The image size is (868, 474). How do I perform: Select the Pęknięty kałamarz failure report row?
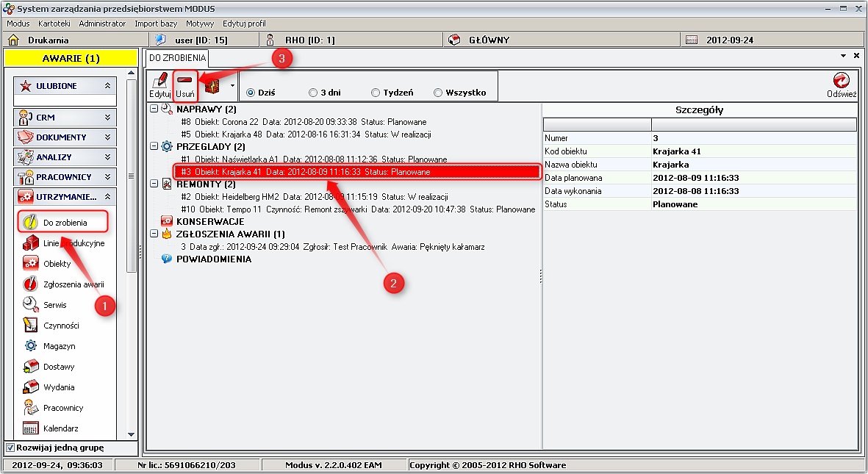pyautogui.click(x=333, y=246)
